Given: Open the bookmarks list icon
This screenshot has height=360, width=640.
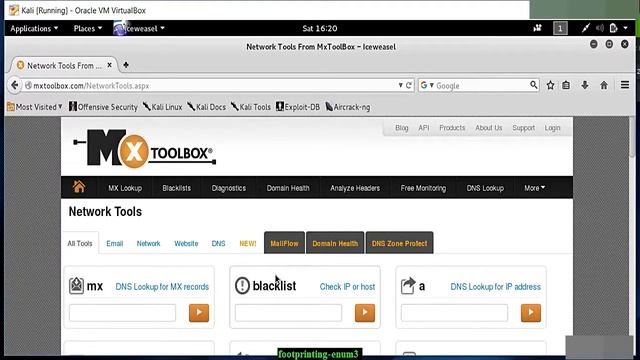Looking at the screenshot, I should tap(566, 85).
